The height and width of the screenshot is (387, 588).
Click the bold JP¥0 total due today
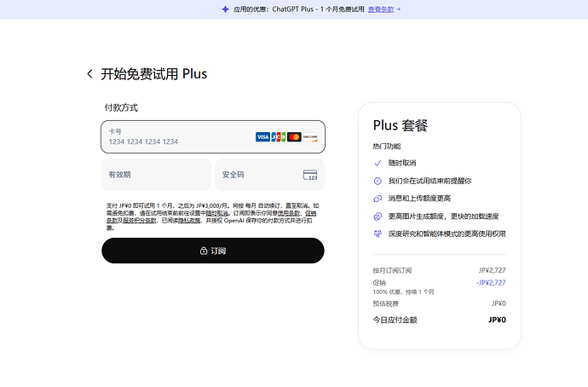497,320
